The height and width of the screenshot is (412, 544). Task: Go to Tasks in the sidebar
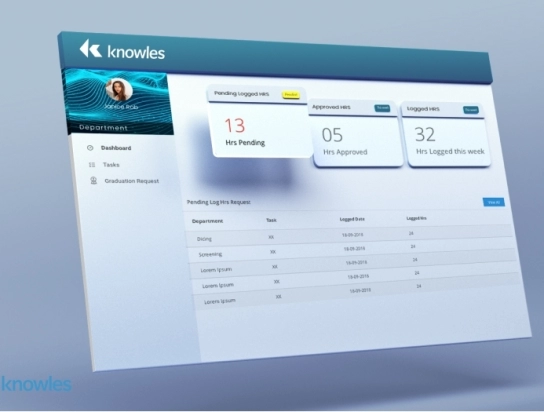111,165
